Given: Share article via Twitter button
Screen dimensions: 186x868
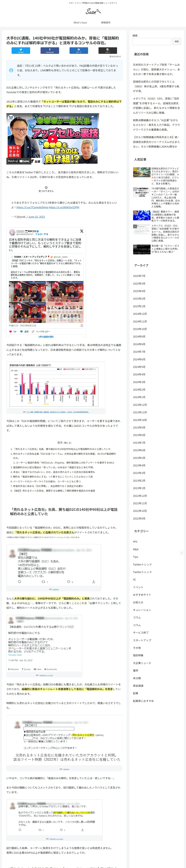Looking at the screenshot, I should tap(21, 50).
